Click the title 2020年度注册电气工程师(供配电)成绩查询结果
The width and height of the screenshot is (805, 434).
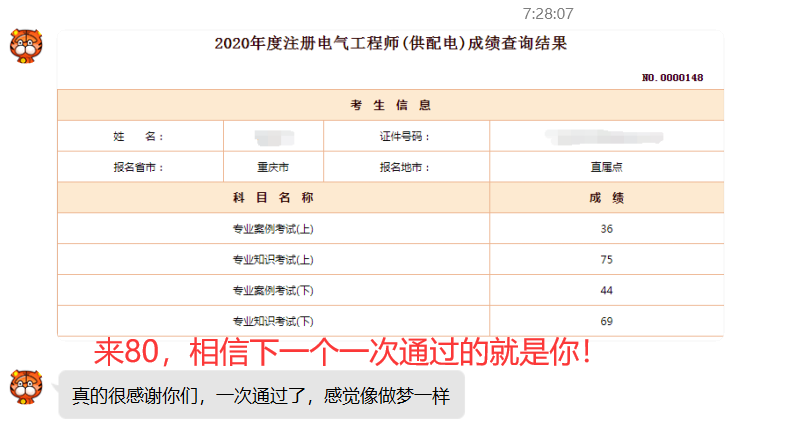click(391, 44)
